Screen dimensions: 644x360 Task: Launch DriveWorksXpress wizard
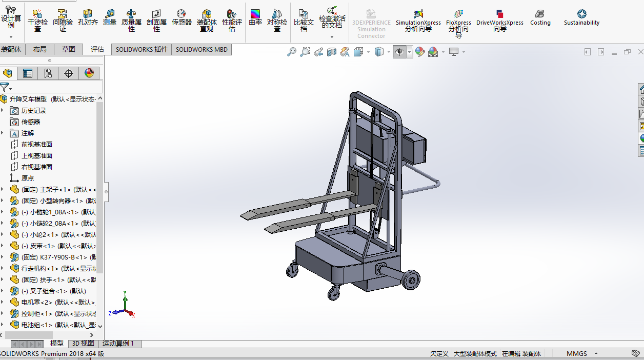(x=500, y=21)
